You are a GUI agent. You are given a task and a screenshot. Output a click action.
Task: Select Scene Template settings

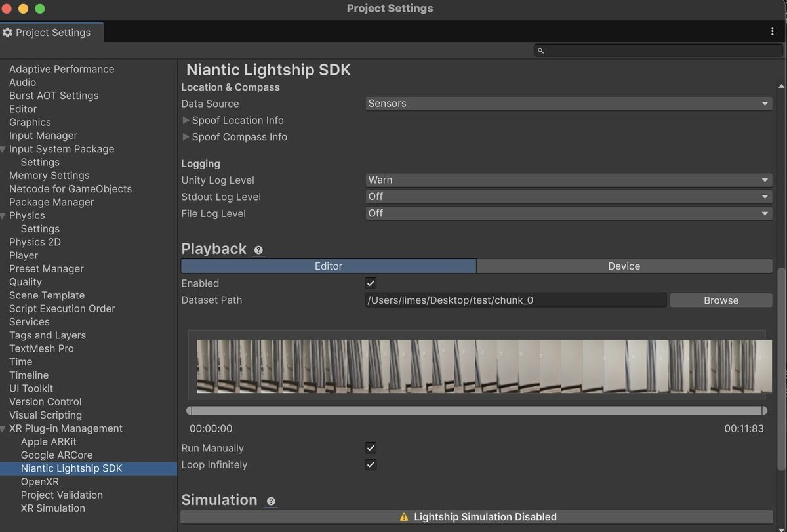47,295
